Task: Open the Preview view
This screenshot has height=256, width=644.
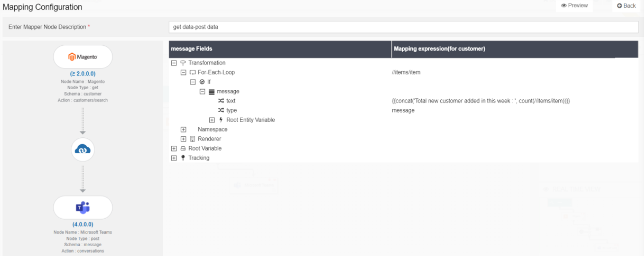Action: (574, 6)
